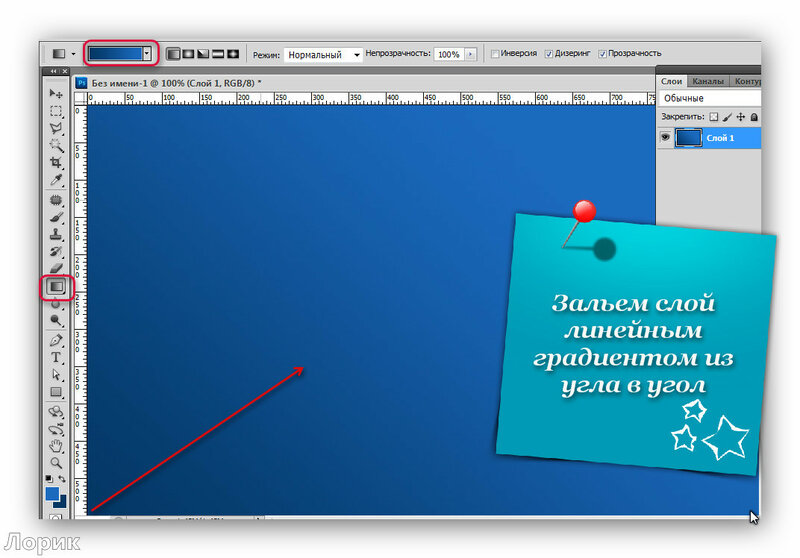Choose the Linear gradient style

pos(173,54)
